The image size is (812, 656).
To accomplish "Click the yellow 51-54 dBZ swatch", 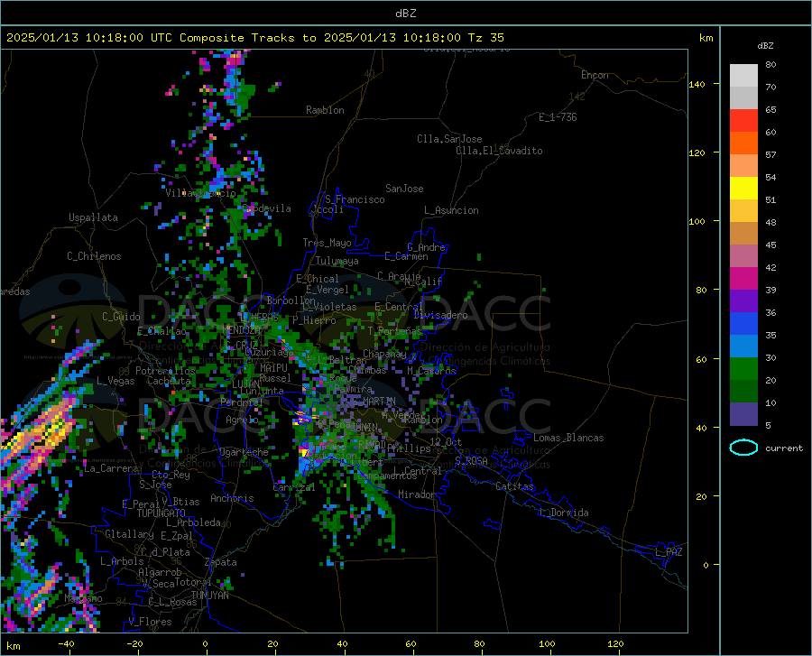I will tap(743, 189).
